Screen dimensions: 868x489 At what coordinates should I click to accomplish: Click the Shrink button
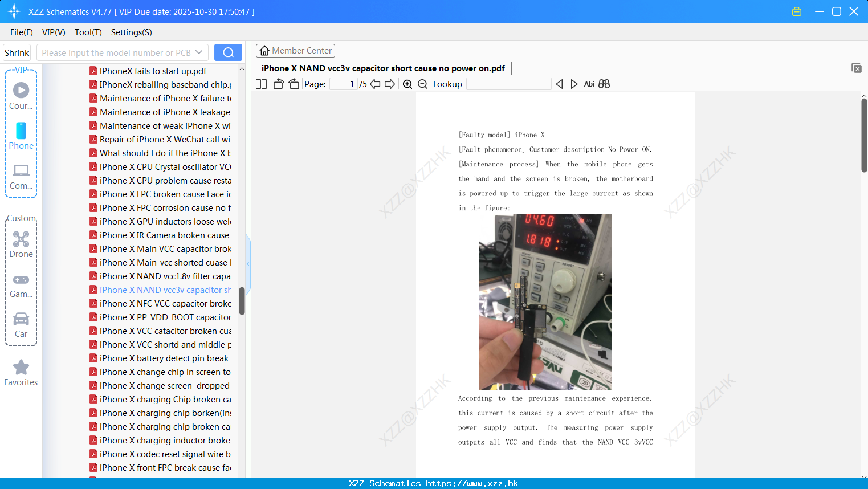[17, 52]
